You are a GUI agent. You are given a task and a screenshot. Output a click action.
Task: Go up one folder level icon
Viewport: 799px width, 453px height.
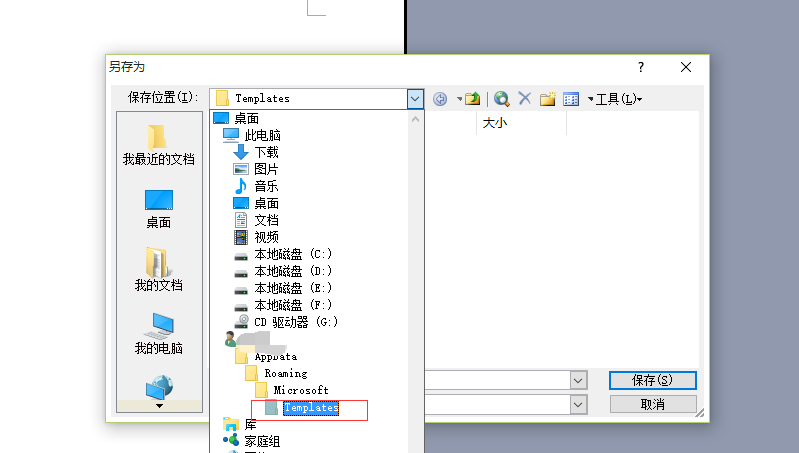472,98
